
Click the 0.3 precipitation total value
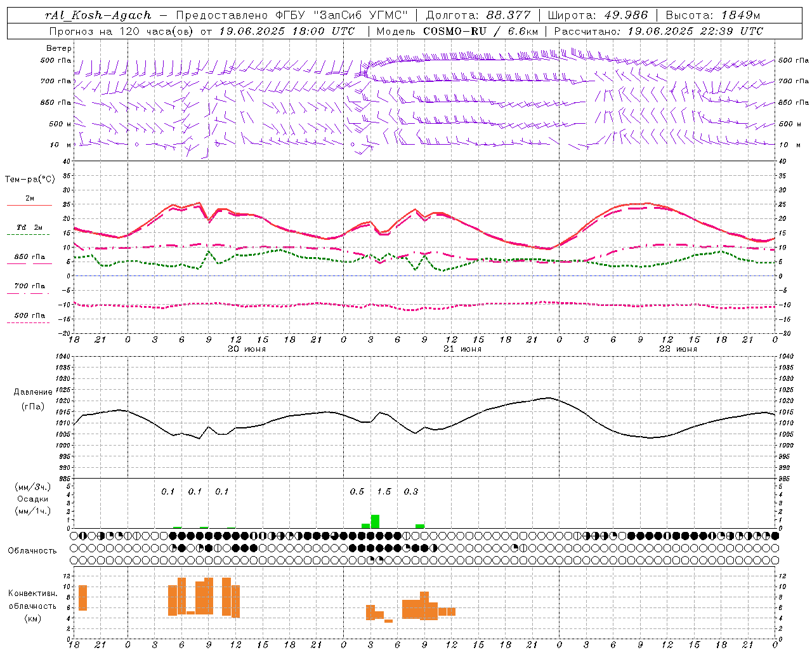(x=411, y=491)
